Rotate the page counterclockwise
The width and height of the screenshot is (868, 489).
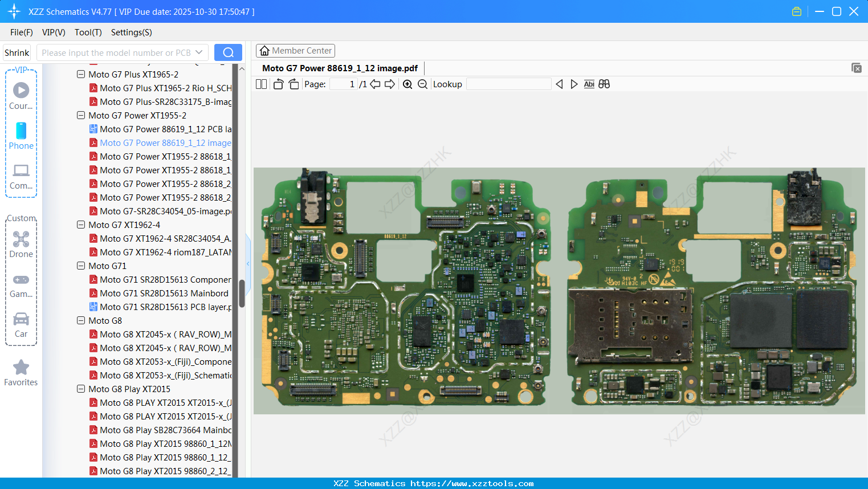pyautogui.click(x=279, y=84)
